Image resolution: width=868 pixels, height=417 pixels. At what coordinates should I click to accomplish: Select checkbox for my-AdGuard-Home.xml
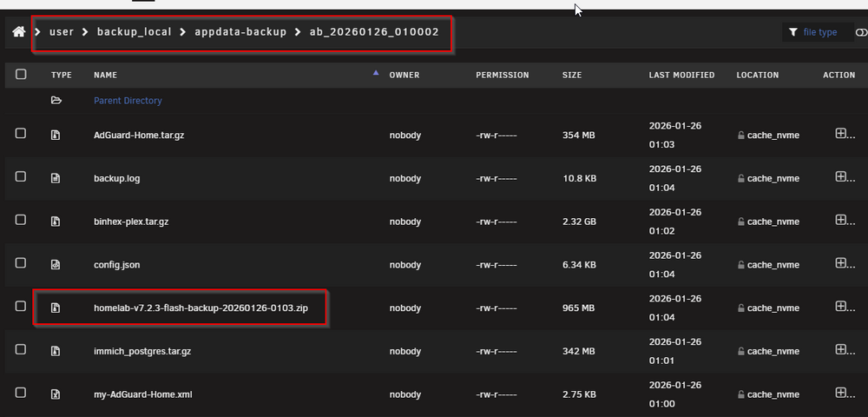(21, 393)
